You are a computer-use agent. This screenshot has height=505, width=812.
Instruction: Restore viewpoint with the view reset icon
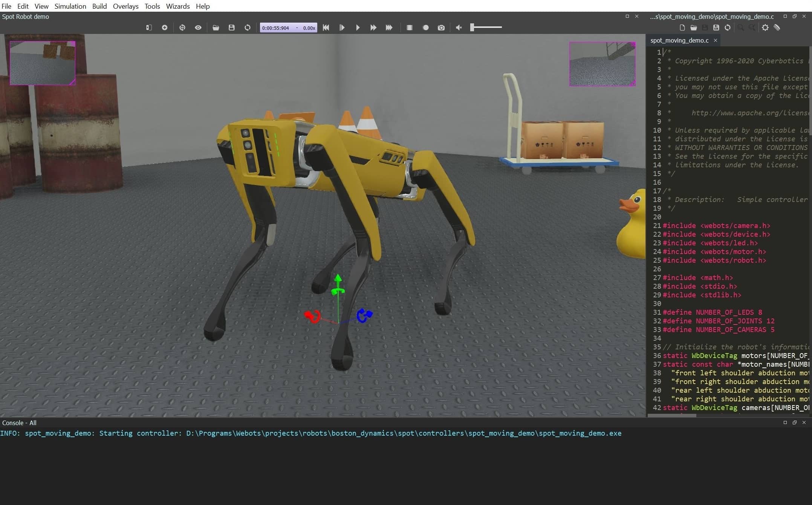(x=182, y=28)
